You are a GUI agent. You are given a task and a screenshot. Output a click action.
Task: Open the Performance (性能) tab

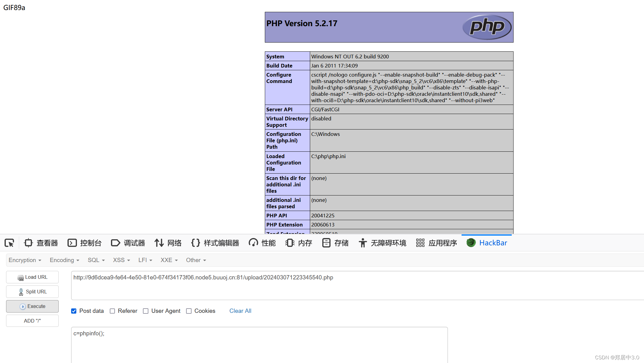pos(262,243)
